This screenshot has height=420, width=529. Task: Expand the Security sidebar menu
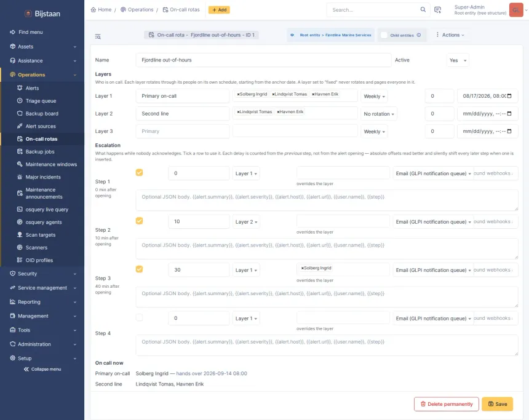(42, 274)
